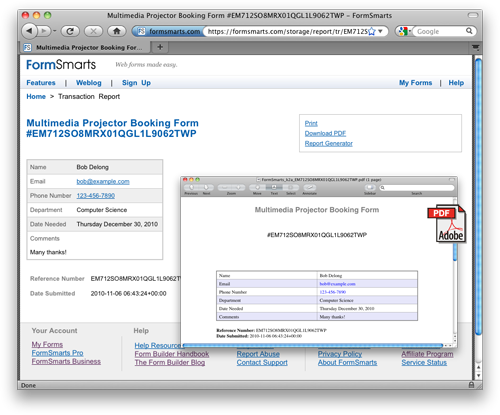Open the Privacy Policy link
The height and width of the screenshot is (415, 500).
(x=340, y=354)
